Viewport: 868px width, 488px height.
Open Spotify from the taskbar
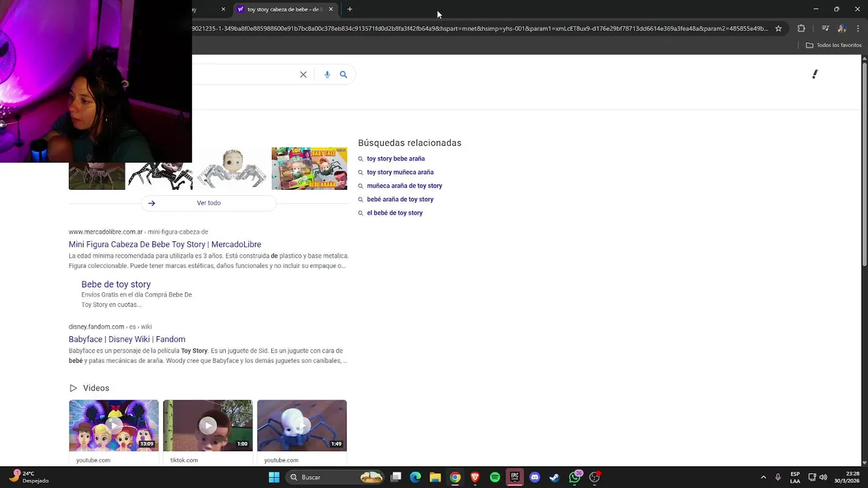coord(495,477)
